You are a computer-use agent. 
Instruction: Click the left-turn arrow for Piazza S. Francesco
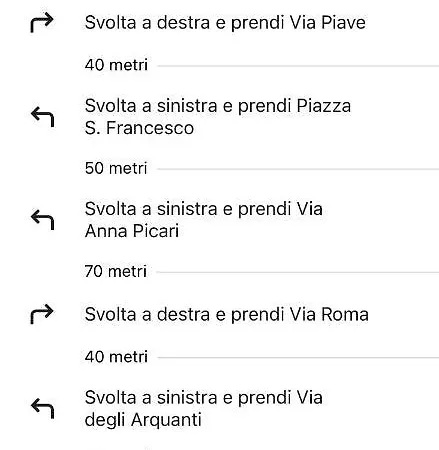pos(42,117)
